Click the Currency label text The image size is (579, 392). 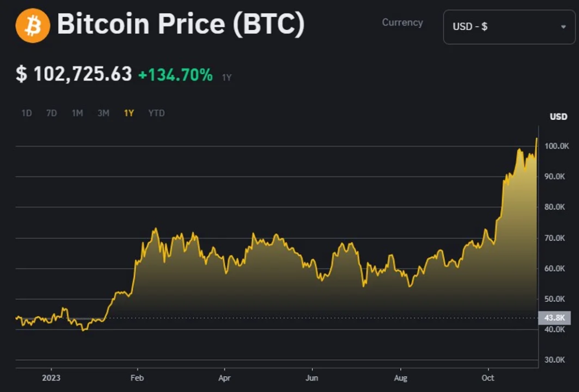click(402, 23)
